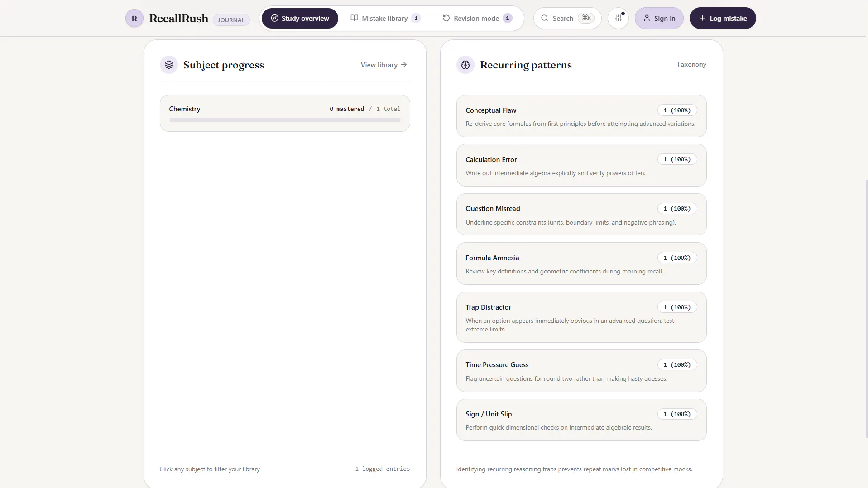Open the Study overview tab
868x488 pixels.
[300, 19]
